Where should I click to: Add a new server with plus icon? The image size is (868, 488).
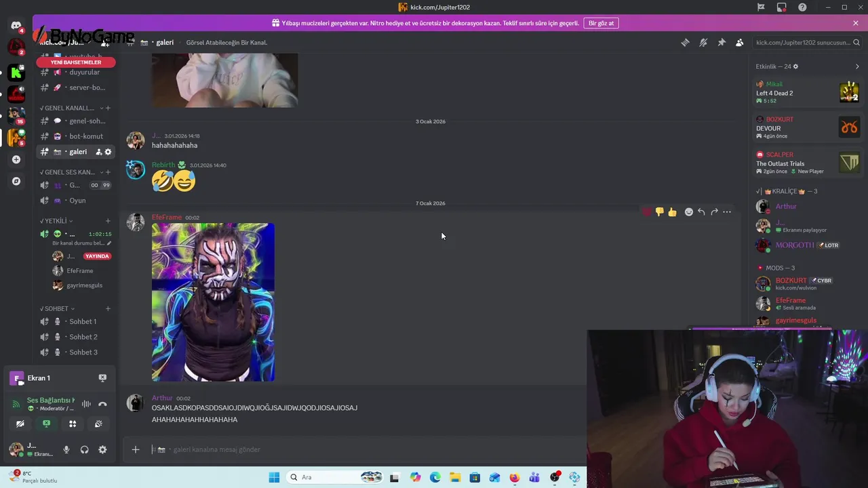pyautogui.click(x=16, y=160)
